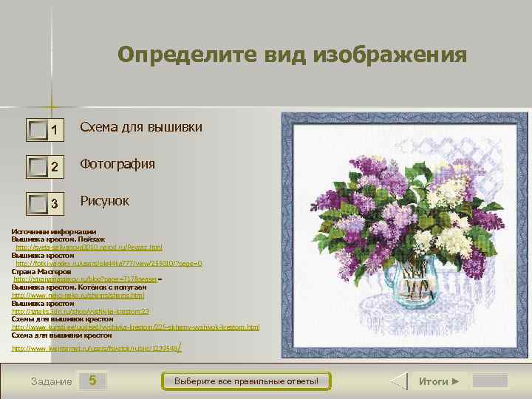Tick checkbox 1 for Схема для вышивки

(37, 129)
